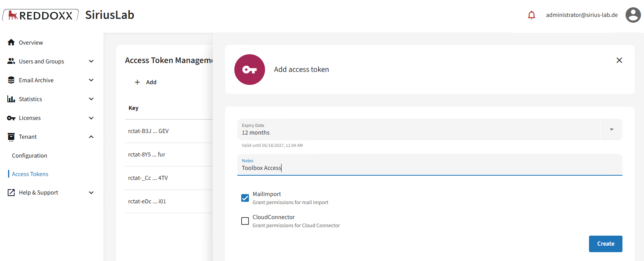Click the Licenses key icon
Screen dimensions: 644x261
pos(11,118)
